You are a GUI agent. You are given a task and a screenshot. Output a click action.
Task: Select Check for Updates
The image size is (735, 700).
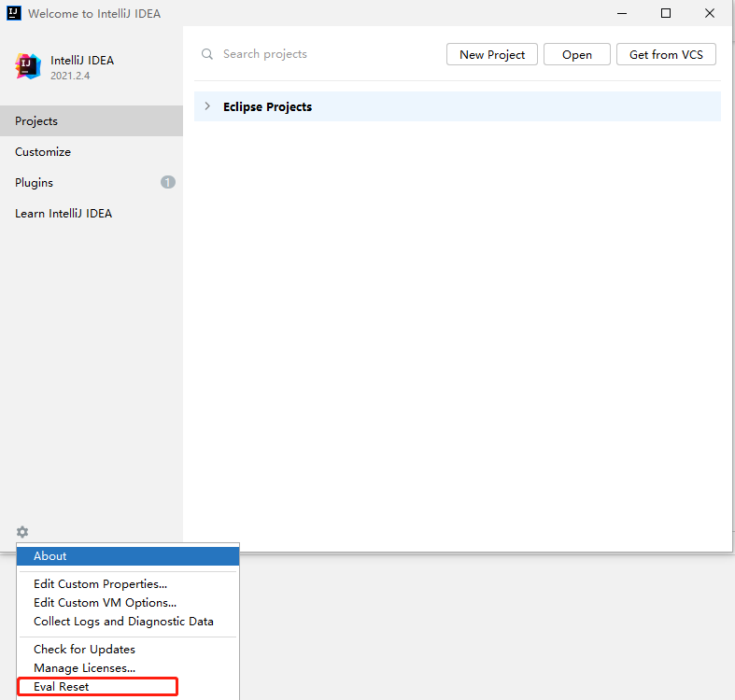pyautogui.click(x=128, y=650)
